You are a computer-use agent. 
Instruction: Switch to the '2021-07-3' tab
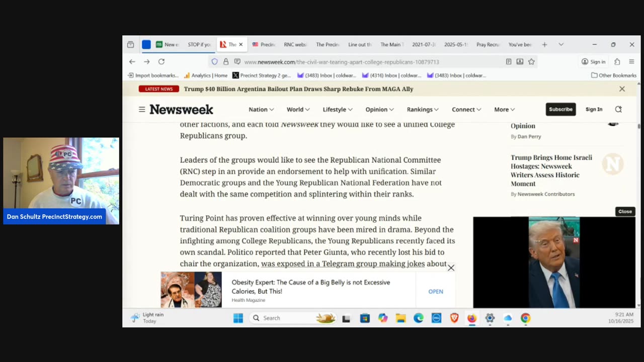[x=424, y=45]
